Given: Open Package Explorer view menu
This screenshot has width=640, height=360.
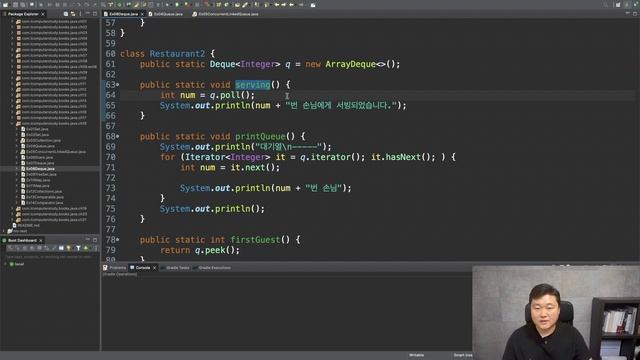Looking at the screenshot, I should coord(80,14).
